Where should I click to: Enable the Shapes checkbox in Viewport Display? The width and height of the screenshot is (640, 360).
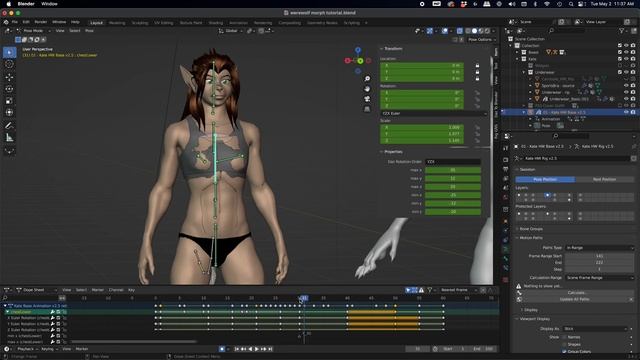pyautogui.click(x=564, y=344)
